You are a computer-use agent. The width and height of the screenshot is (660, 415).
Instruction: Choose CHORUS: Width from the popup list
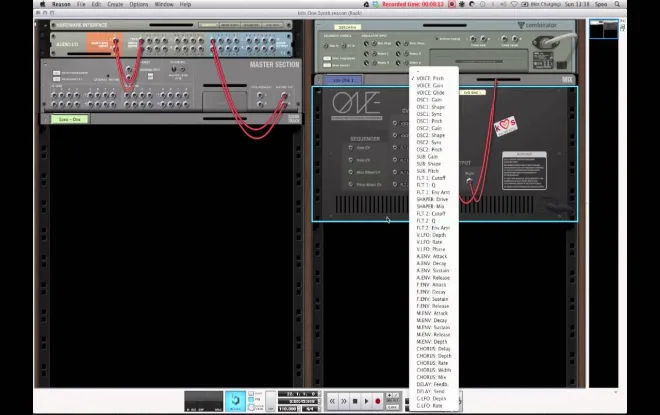(x=434, y=370)
